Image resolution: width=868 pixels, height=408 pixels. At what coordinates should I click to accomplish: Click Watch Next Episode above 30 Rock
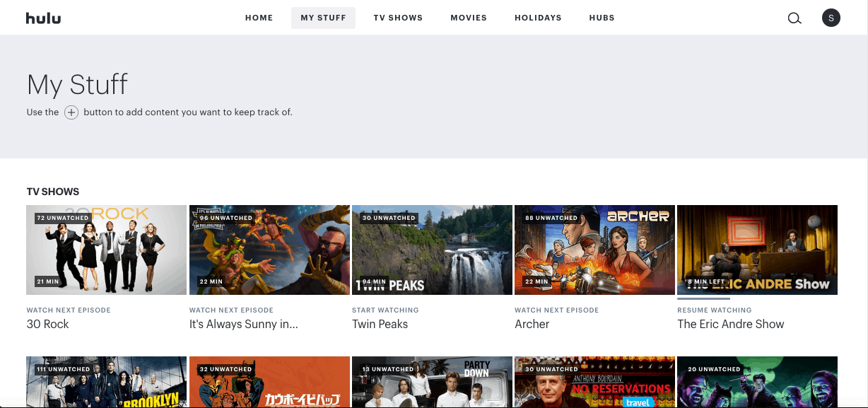pos(69,310)
